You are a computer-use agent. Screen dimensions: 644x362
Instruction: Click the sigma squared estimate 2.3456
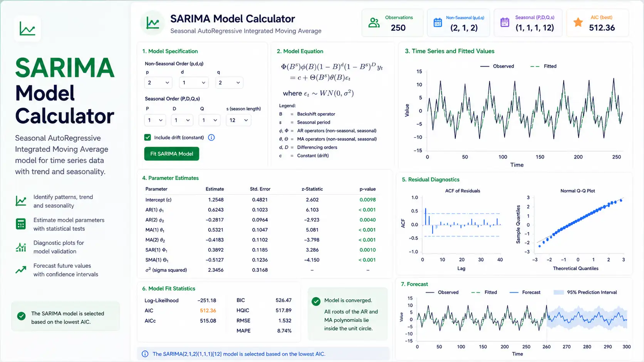216,270
